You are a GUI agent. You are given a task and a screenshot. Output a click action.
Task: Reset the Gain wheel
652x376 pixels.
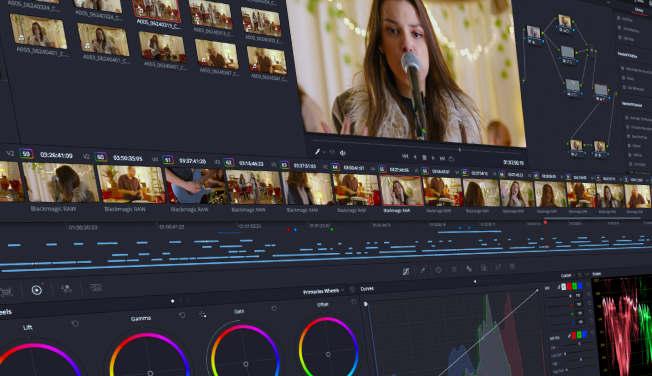274,308
